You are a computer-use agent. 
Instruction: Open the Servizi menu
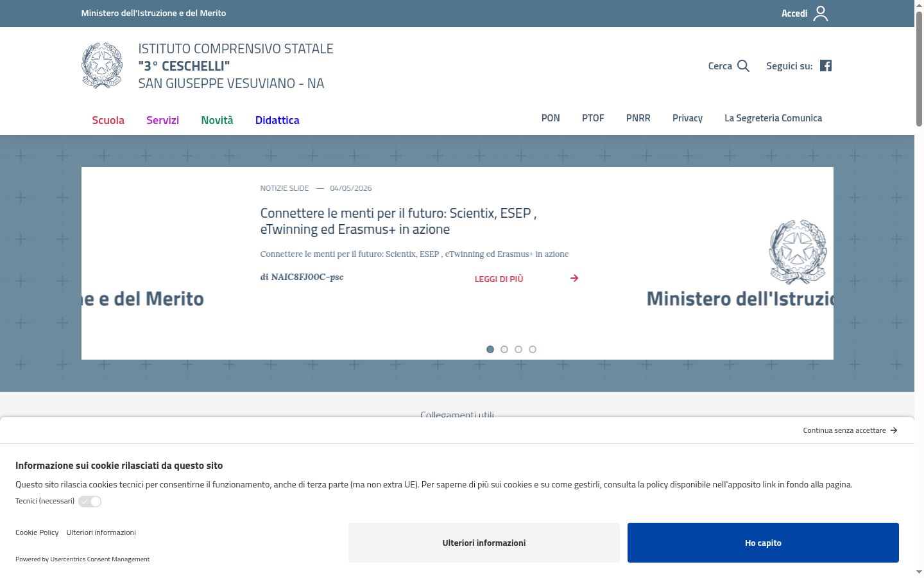click(x=162, y=120)
